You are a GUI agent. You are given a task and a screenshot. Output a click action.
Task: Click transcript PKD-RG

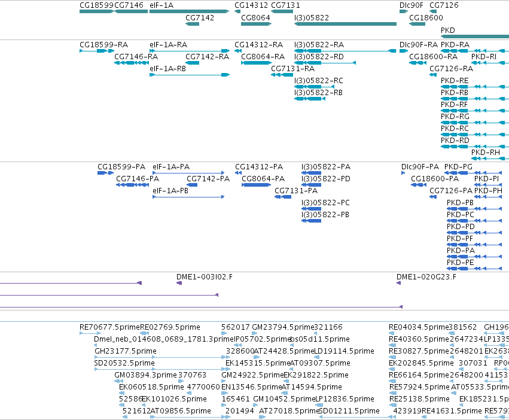[455, 117]
